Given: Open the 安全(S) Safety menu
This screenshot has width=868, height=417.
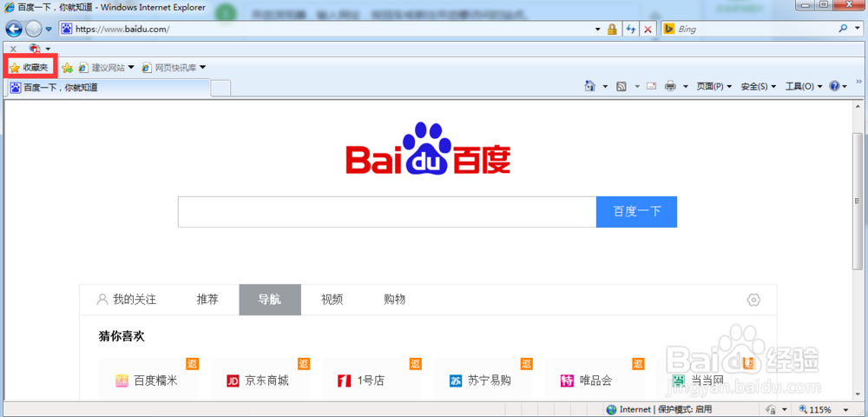Looking at the screenshot, I should coord(759,86).
